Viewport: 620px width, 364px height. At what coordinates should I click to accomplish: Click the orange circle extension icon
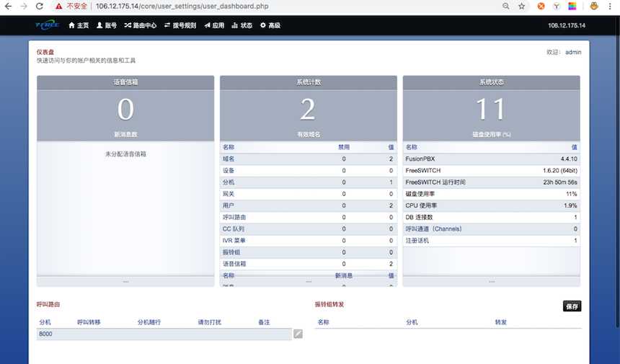click(541, 6)
